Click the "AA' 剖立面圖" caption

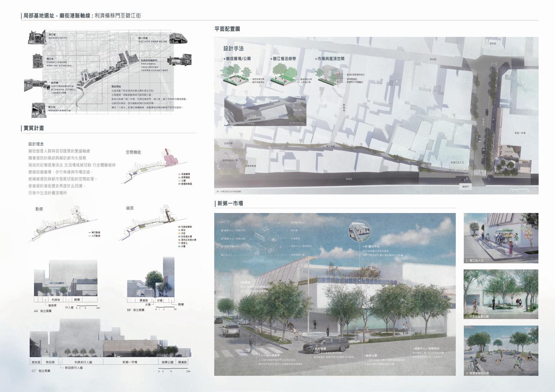pos(43,311)
